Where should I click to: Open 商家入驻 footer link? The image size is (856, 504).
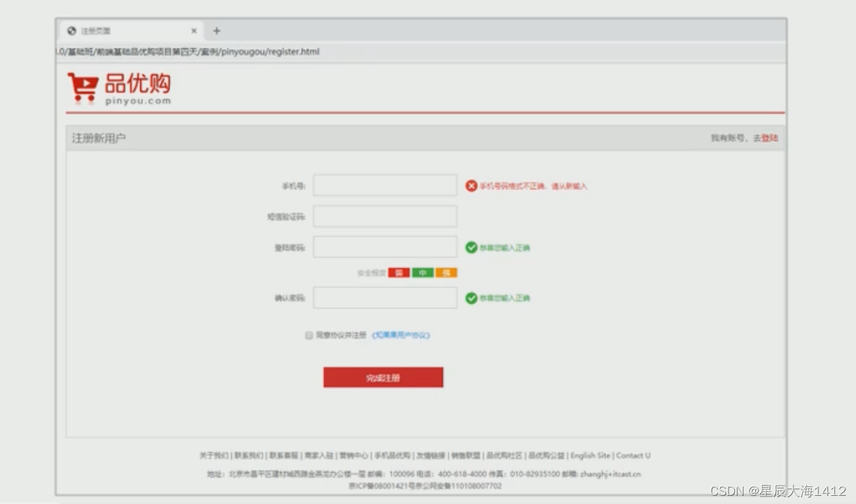pyautogui.click(x=319, y=456)
